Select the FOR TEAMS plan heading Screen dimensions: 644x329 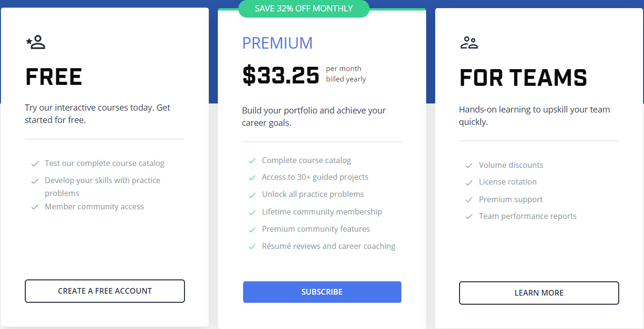coord(523,78)
